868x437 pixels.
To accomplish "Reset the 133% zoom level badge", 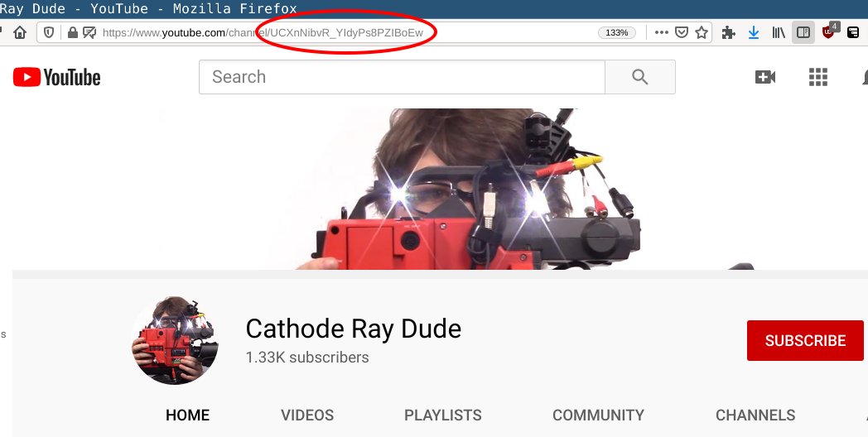I will point(617,32).
